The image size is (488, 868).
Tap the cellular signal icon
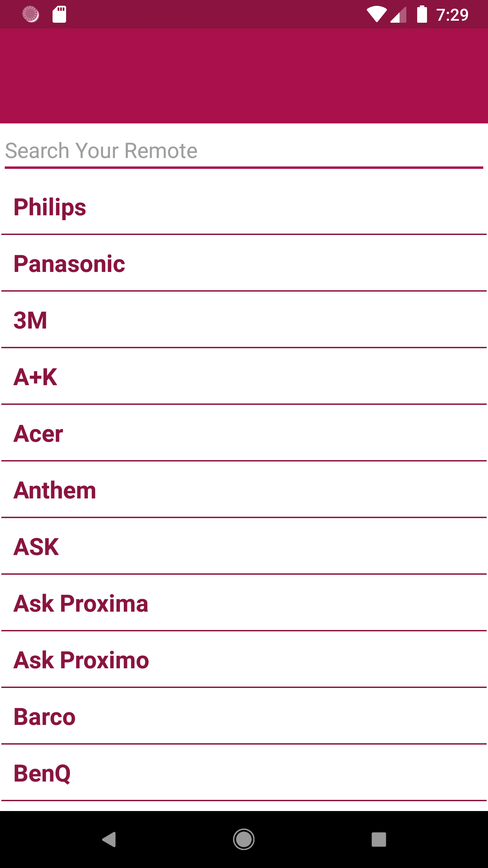pos(399,15)
